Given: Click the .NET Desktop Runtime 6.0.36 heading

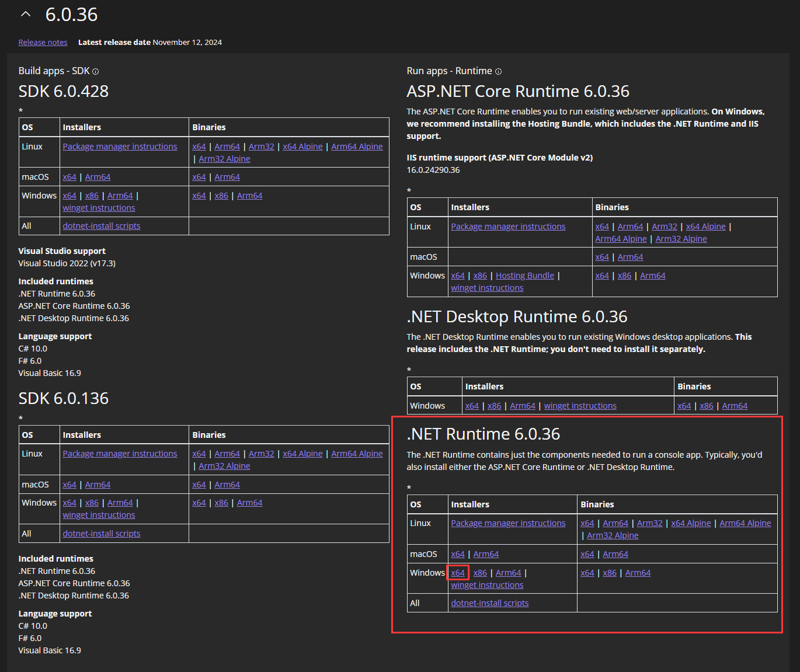Looking at the screenshot, I should [517, 316].
